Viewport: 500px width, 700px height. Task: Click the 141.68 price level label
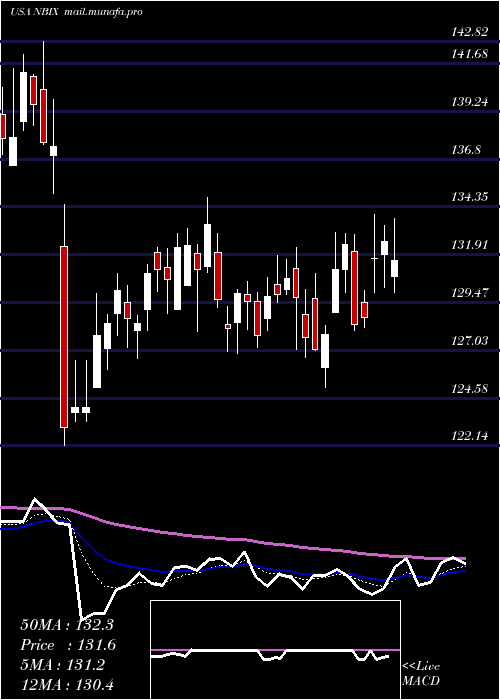coord(468,54)
